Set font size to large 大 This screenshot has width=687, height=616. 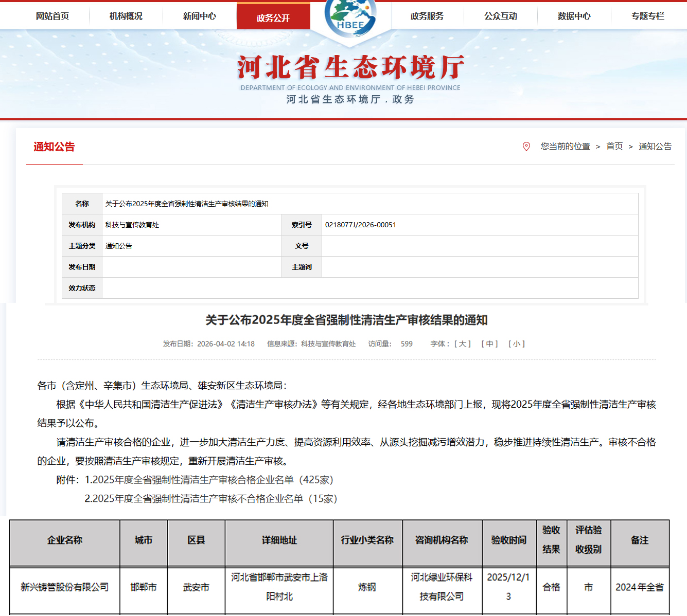coord(462,344)
